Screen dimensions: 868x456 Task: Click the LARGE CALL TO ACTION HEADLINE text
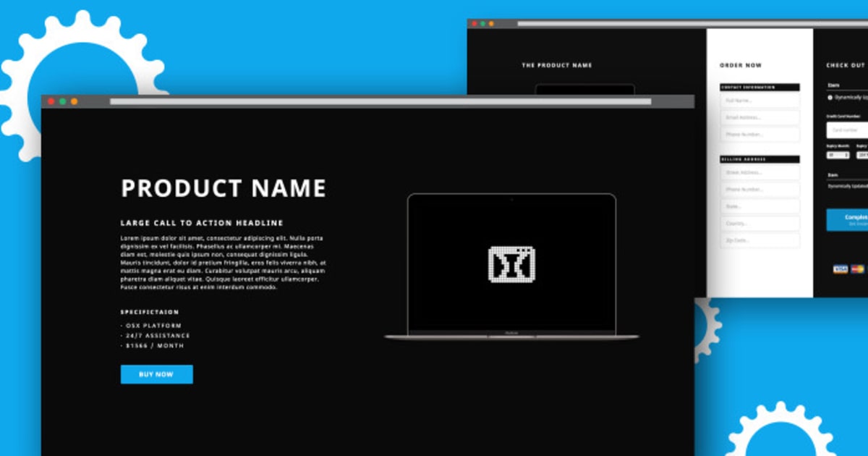coord(202,223)
